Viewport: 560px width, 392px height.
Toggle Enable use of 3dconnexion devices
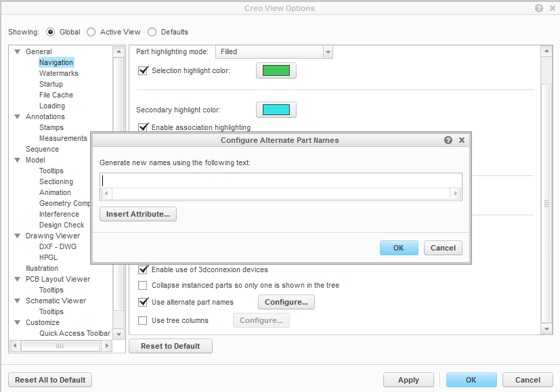[x=143, y=269]
